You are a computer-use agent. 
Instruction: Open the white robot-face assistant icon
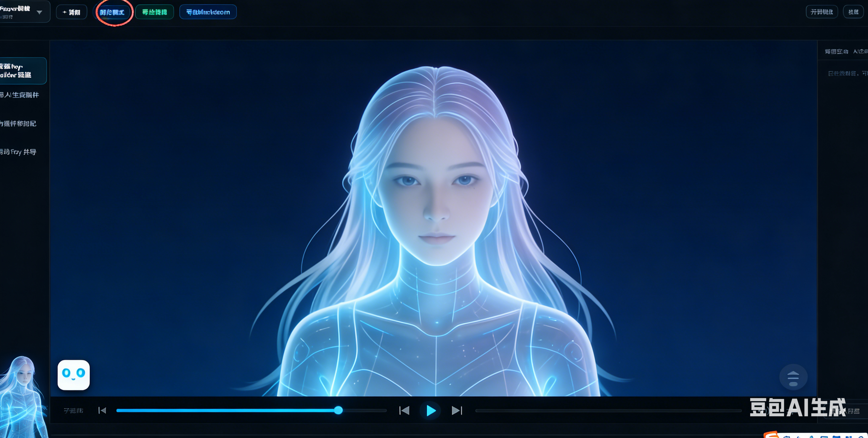74,375
